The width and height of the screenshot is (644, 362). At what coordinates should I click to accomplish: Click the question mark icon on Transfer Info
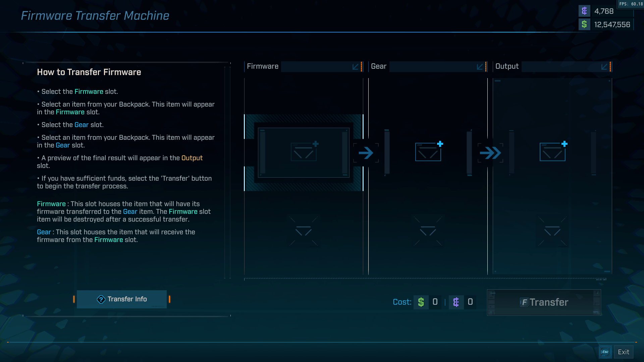coord(101,299)
